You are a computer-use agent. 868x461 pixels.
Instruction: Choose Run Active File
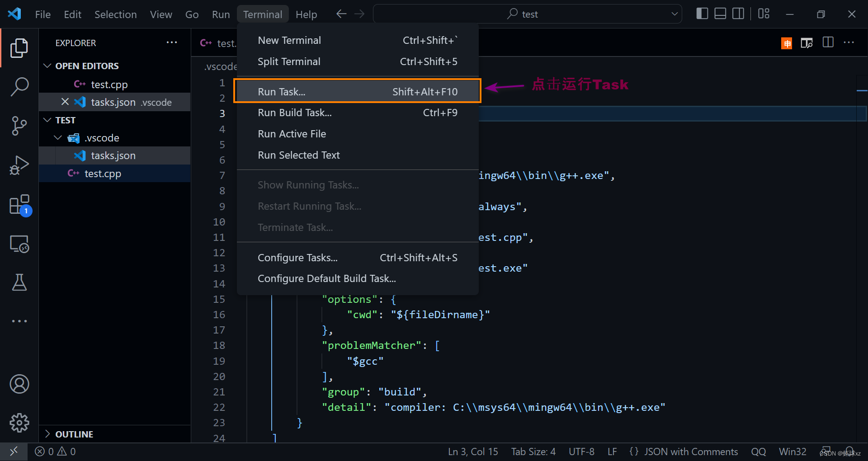click(358, 134)
